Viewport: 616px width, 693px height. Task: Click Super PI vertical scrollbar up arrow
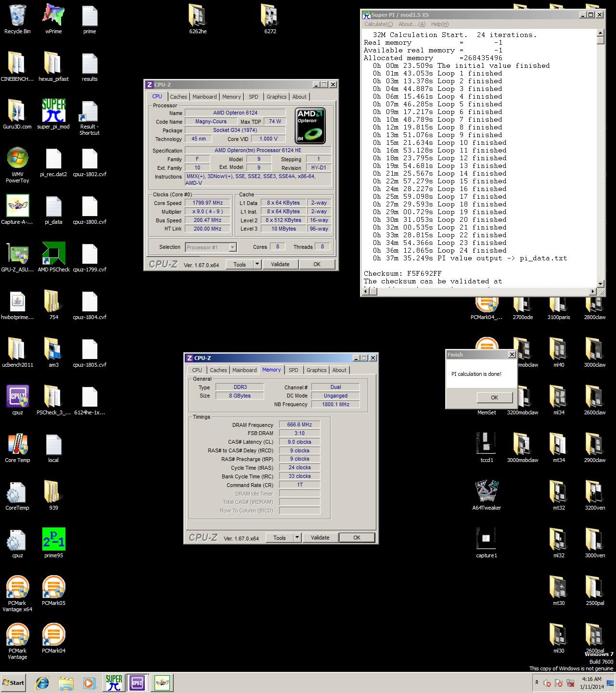[601, 33]
